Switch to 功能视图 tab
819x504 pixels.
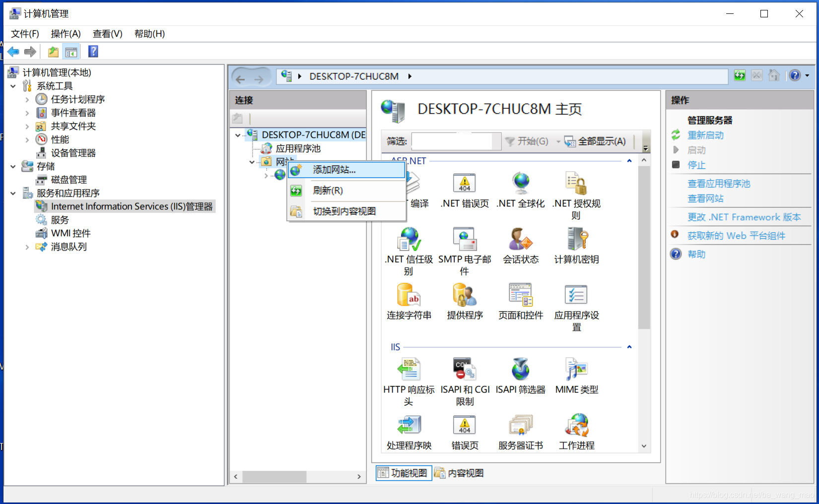tap(404, 473)
